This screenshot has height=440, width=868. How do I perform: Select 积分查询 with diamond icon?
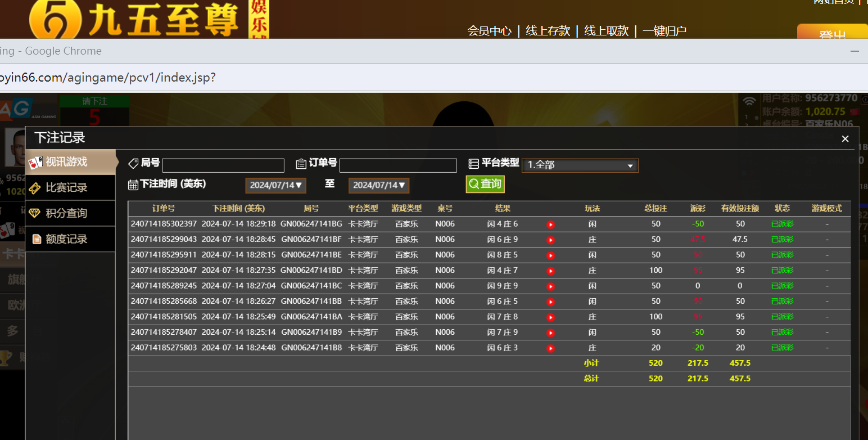click(70, 213)
